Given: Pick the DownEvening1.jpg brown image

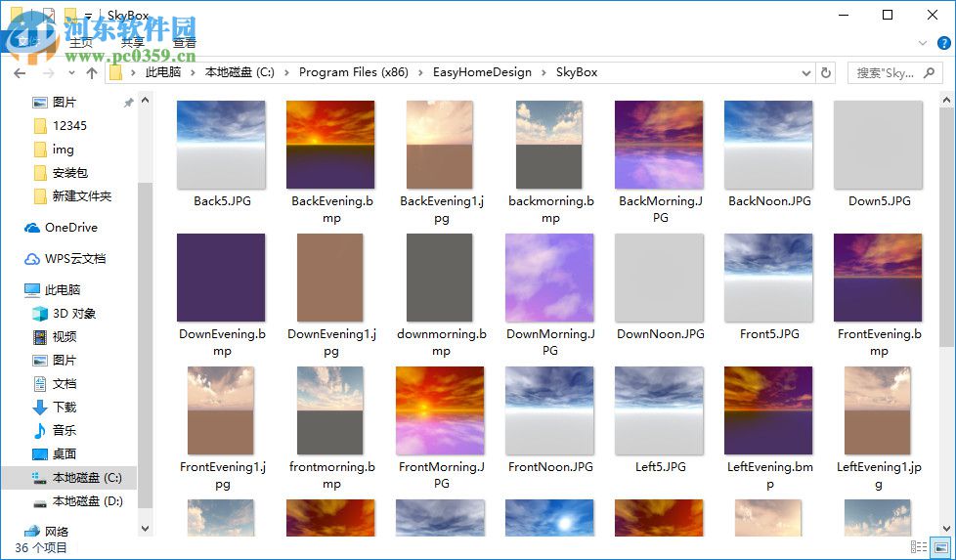Looking at the screenshot, I should pos(330,278).
